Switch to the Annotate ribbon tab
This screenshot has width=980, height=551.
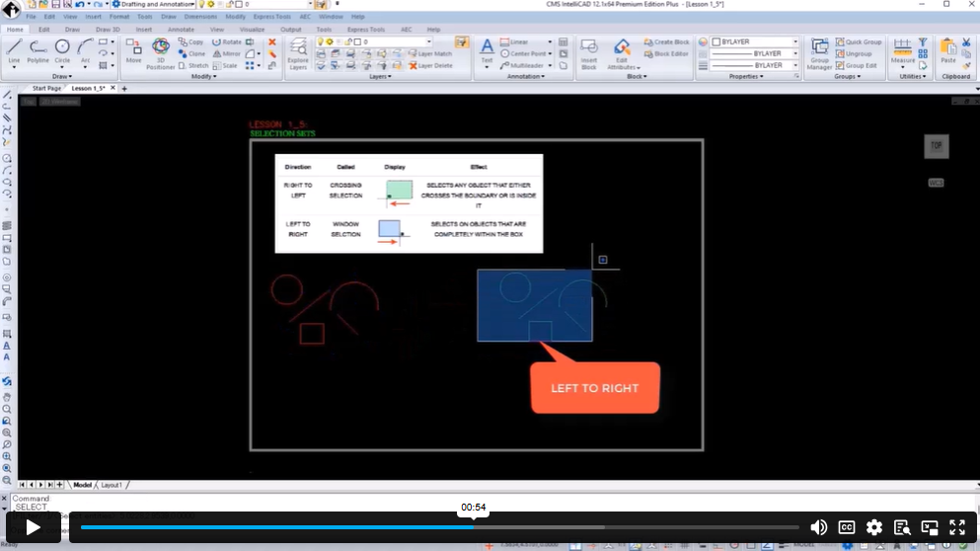[x=181, y=30]
